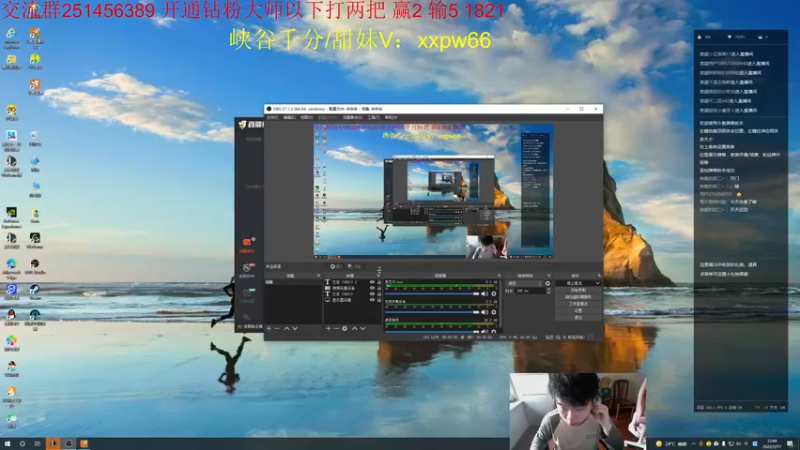800x450 pixels.
Task: Enable 工作室模式 studio mode
Action: click(579, 304)
